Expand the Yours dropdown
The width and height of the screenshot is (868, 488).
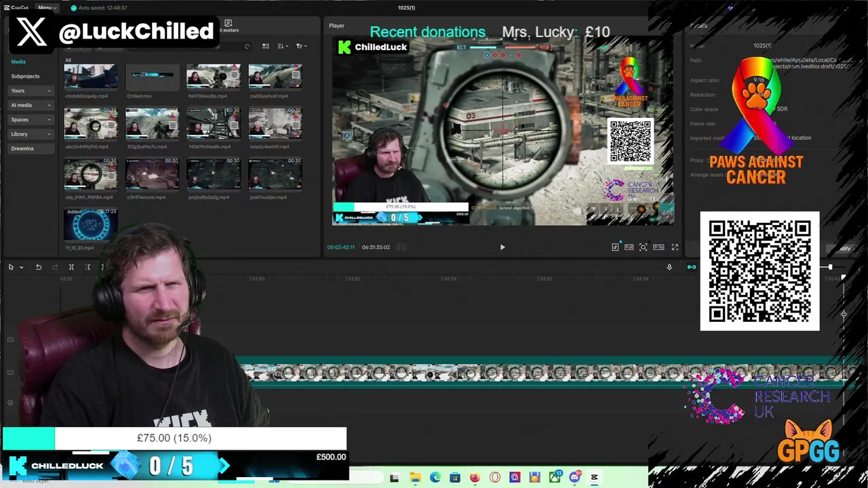coord(32,91)
